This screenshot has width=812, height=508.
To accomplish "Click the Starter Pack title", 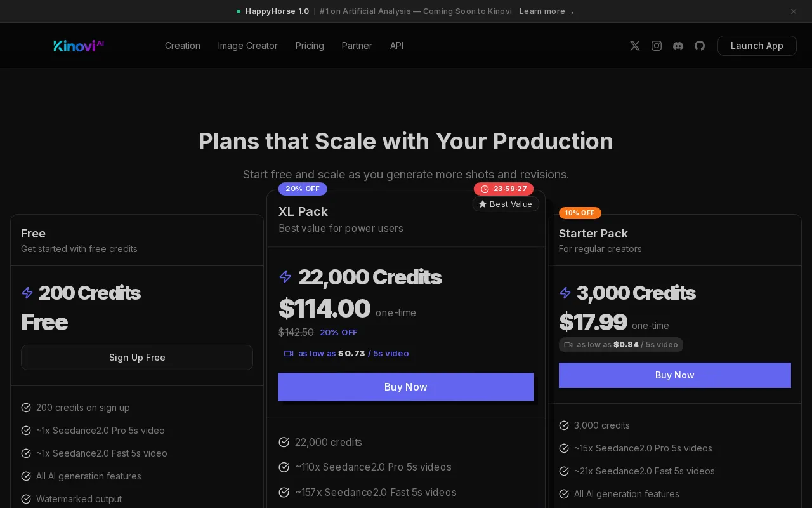I will [x=593, y=234].
